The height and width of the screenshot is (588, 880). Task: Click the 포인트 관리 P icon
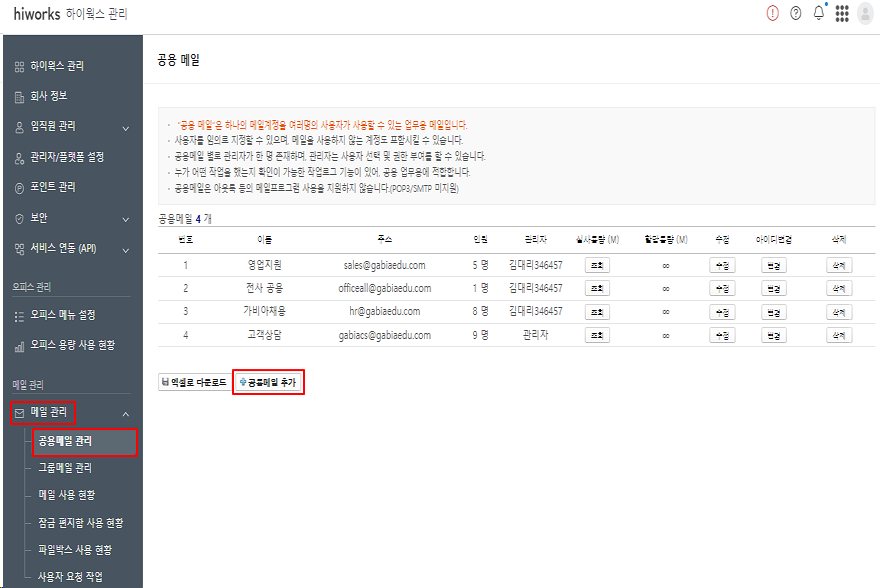tap(20, 188)
